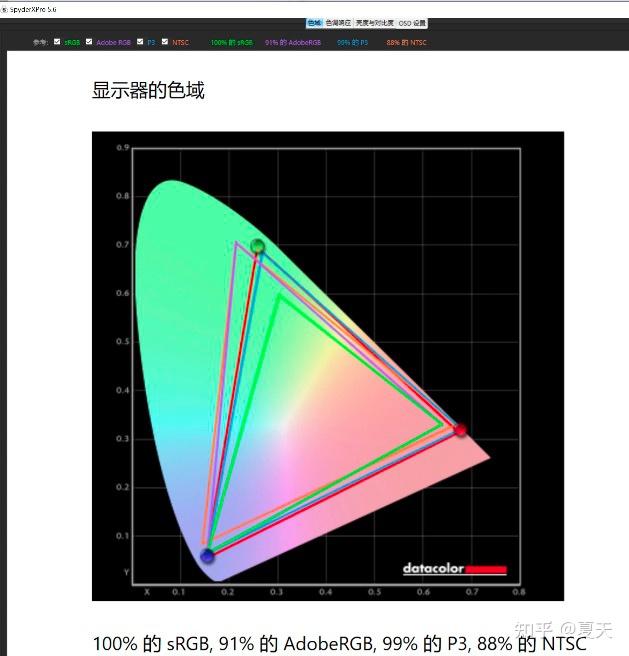The height and width of the screenshot is (656, 629).
Task: Click the green primary marker on the gamut chart
Action: pos(258,246)
